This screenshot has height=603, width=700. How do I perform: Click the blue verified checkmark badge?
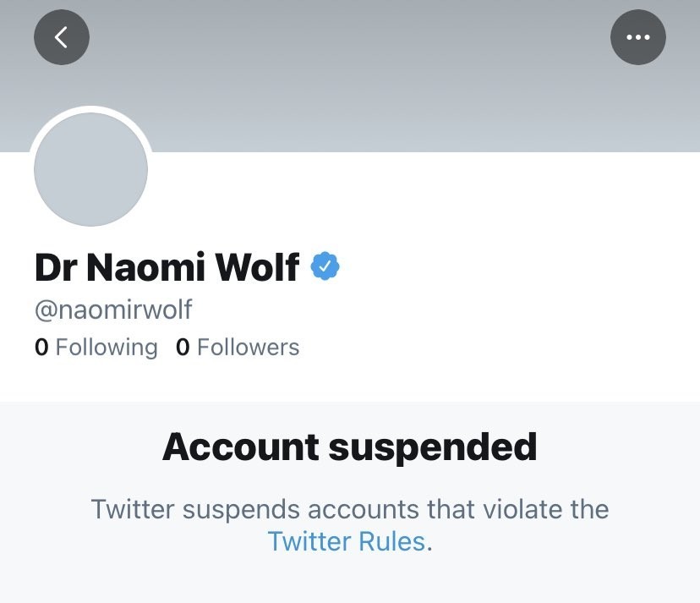click(x=325, y=266)
